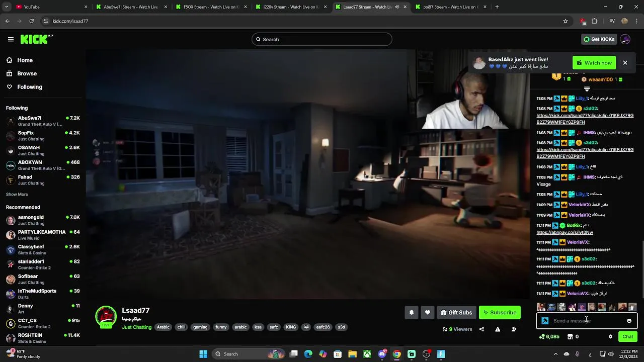Open OSAMAH followed channel
This screenshot has width=644, height=362.
pos(43,150)
